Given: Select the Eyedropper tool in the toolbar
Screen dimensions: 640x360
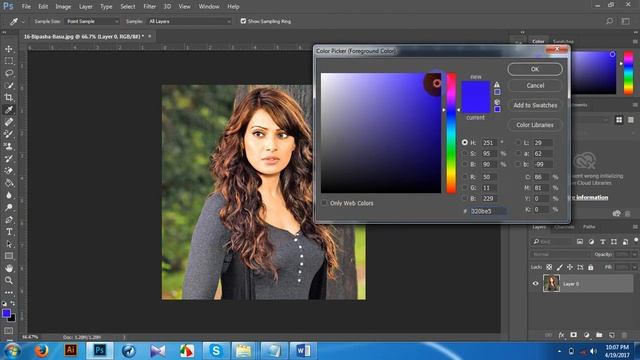Looking at the screenshot, I should pos(9,109).
